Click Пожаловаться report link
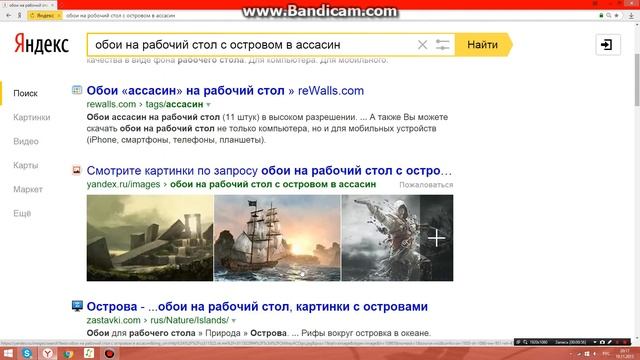Viewport: 640px width, 360px height. click(426, 184)
